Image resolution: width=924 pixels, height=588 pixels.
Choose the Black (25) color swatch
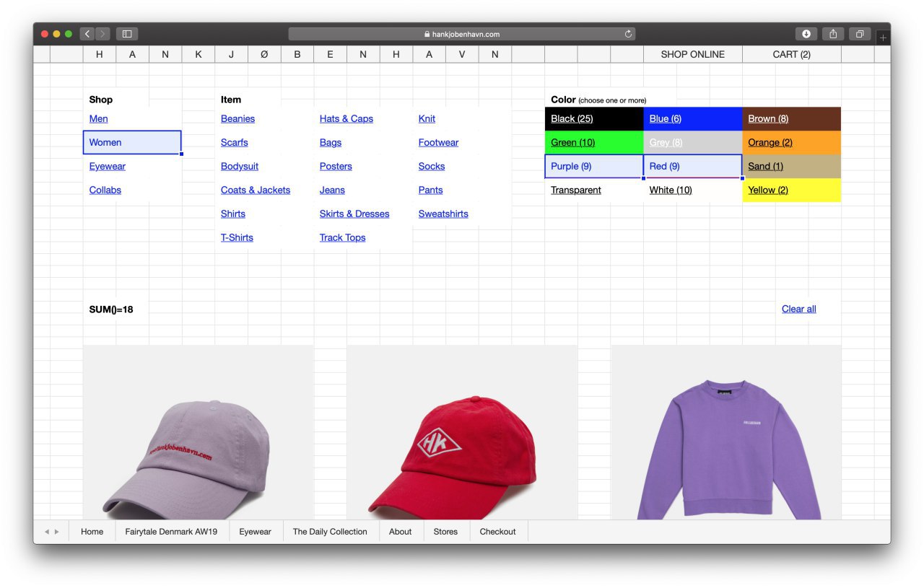click(594, 118)
